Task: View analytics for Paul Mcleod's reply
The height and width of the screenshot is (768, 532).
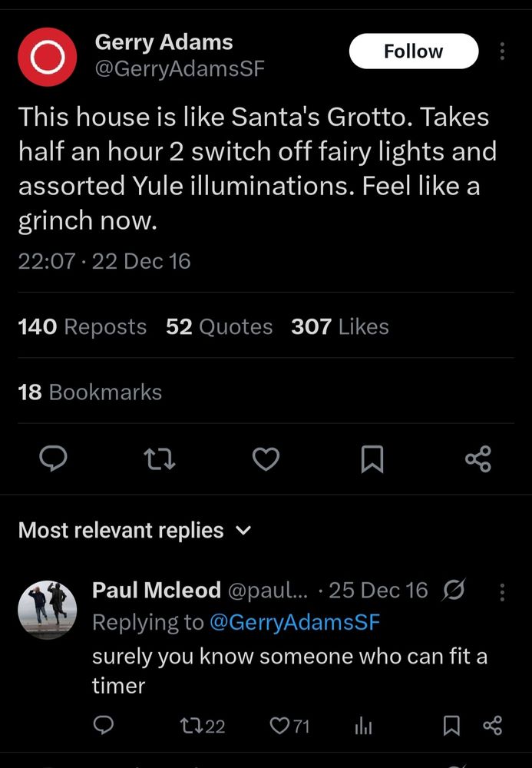Action: [363, 726]
